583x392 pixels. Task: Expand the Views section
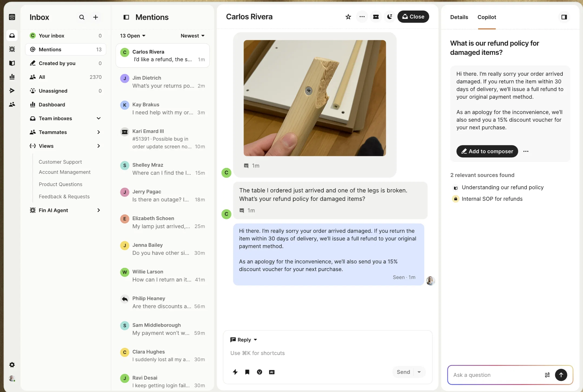point(99,146)
